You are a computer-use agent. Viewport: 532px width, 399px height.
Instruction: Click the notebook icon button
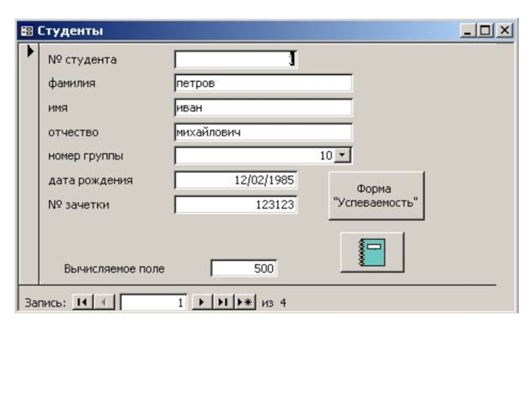pos(372,252)
